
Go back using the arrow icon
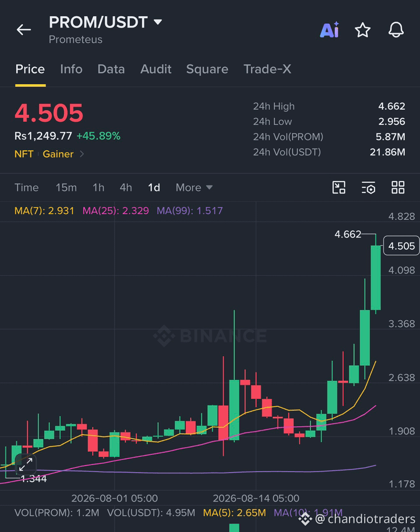tap(24, 30)
